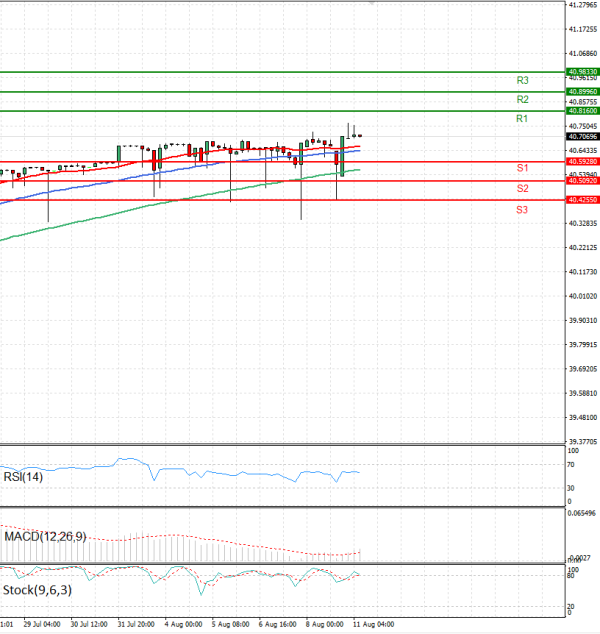Click the red 40.50920 price tag
Image resolution: width=600 pixels, height=634 pixels.
coord(582,180)
